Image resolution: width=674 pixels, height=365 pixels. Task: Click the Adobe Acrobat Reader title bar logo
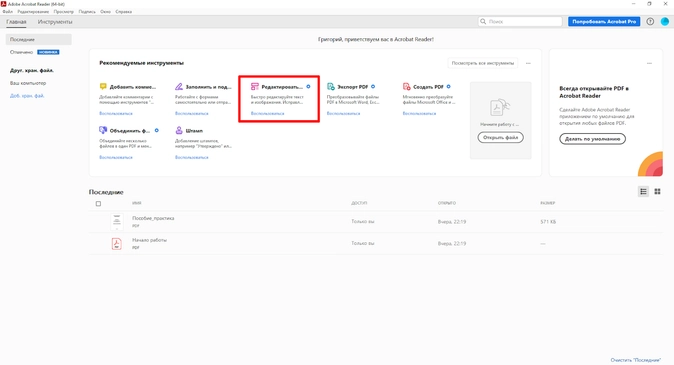pos(3,4)
